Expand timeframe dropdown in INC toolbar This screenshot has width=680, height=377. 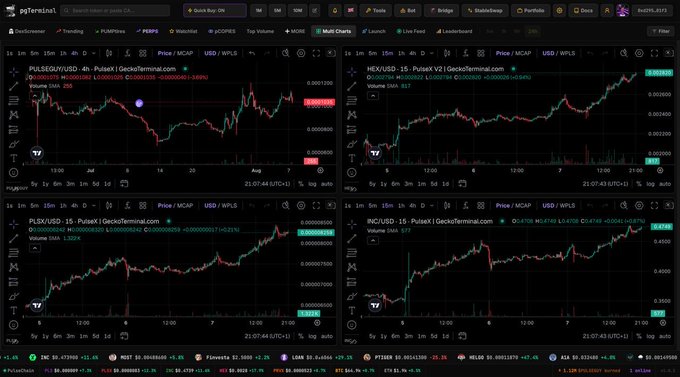pos(432,206)
